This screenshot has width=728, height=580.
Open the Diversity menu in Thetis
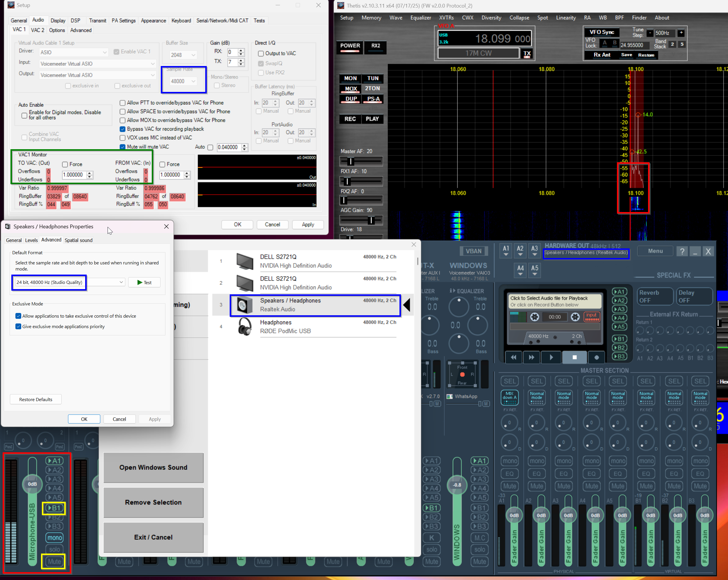pyautogui.click(x=491, y=17)
